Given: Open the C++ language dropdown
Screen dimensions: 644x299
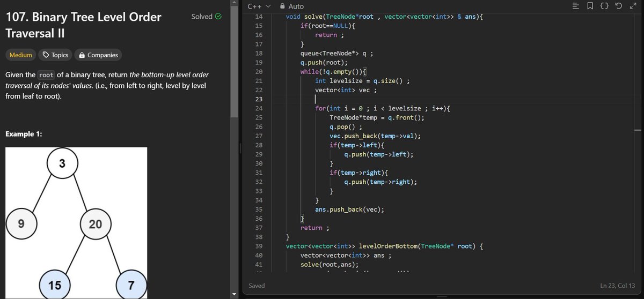Looking at the screenshot, I should coord(259,6).
